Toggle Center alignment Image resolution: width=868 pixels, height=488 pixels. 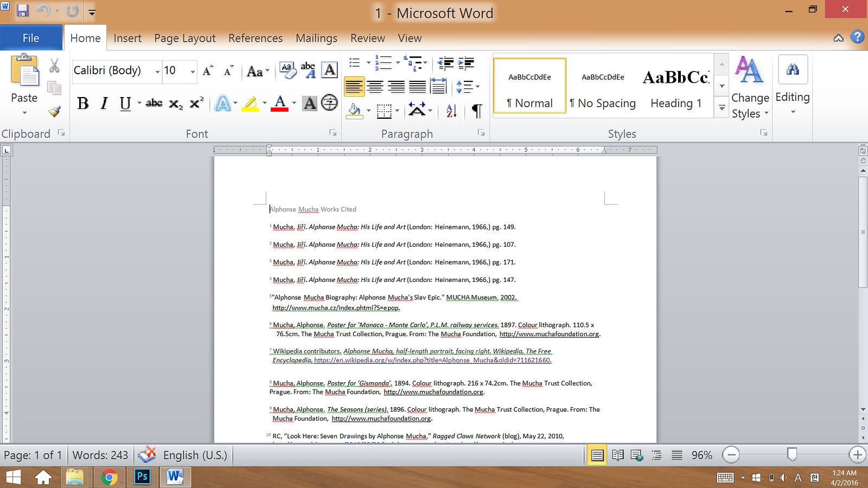375,86
